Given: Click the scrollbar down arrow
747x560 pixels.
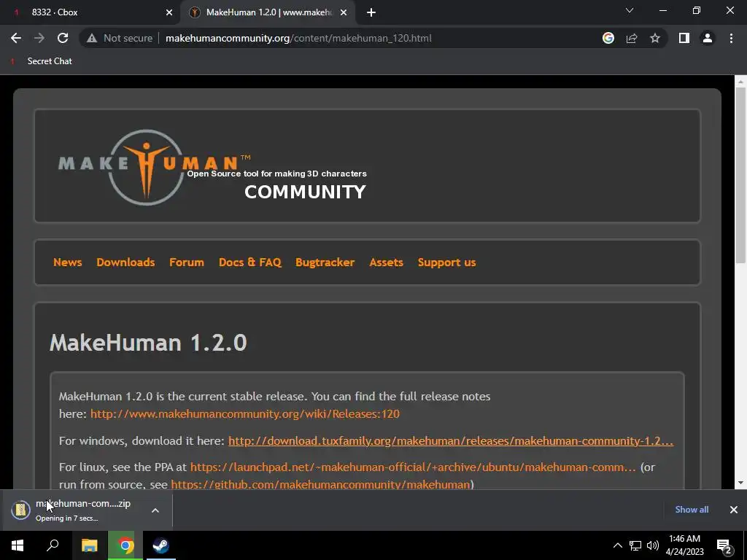Looking at the screenshot, I should tap(740, 483).
